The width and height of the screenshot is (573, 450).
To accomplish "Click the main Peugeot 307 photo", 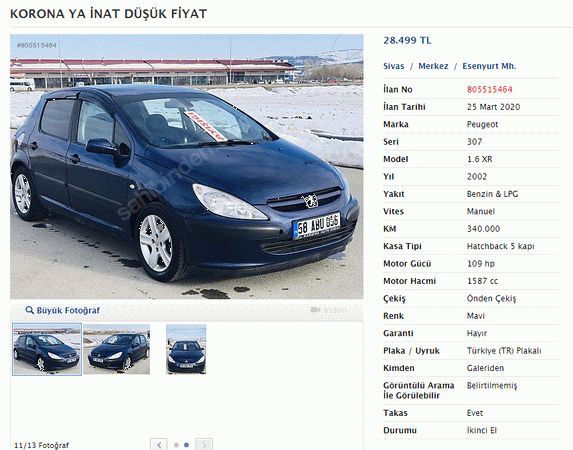I will (187, 167).
